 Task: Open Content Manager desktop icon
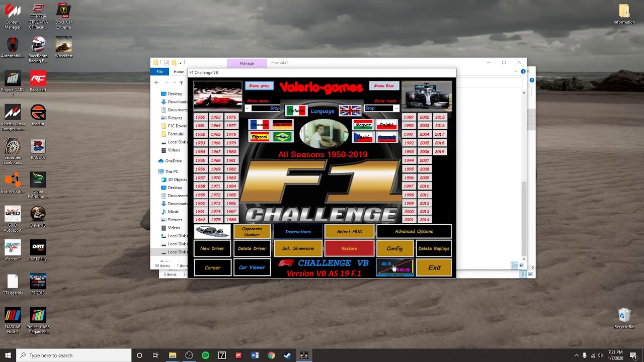(13, 16)
